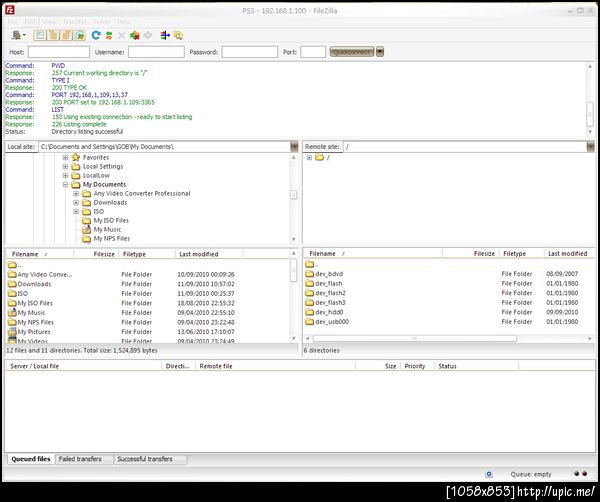Click the Host input field
The image size is (600, 502).
[x=59, y=52]
